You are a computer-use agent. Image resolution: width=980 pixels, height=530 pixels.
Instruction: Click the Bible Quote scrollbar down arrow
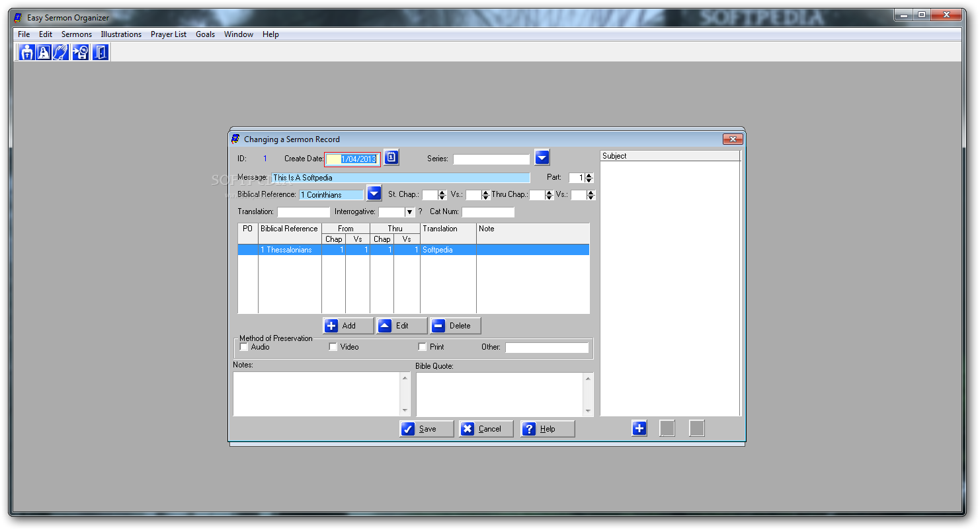tap(589, 411)
